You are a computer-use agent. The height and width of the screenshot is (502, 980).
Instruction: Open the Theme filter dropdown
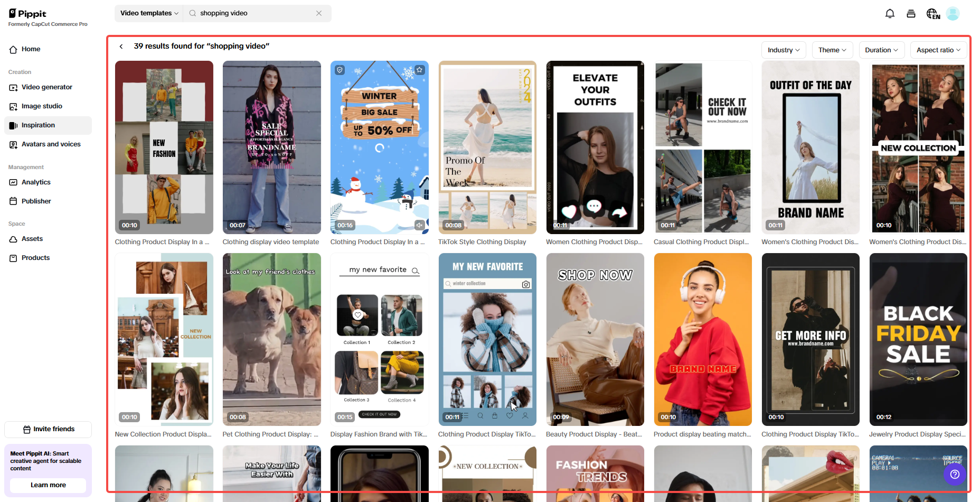[832, 50]
